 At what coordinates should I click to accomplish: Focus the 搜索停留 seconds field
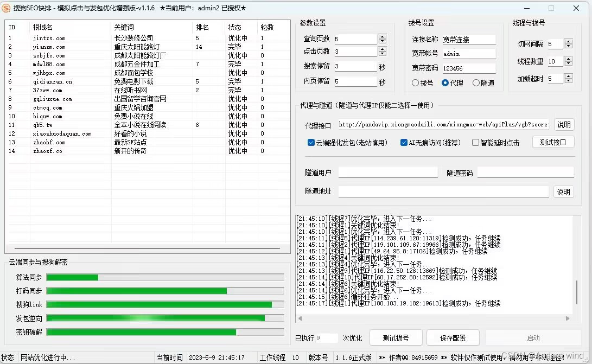(x=355, y=67)
